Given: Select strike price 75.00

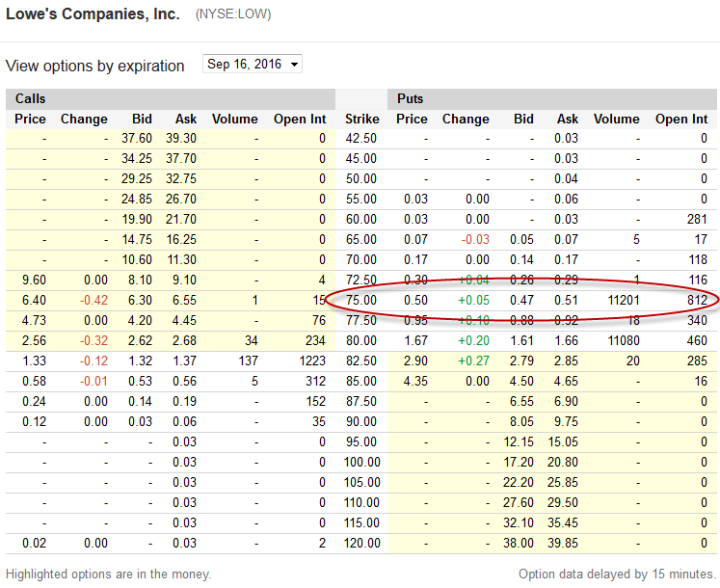Looking at the screenshot, I should pyautogui.click(x=360, y=300).
